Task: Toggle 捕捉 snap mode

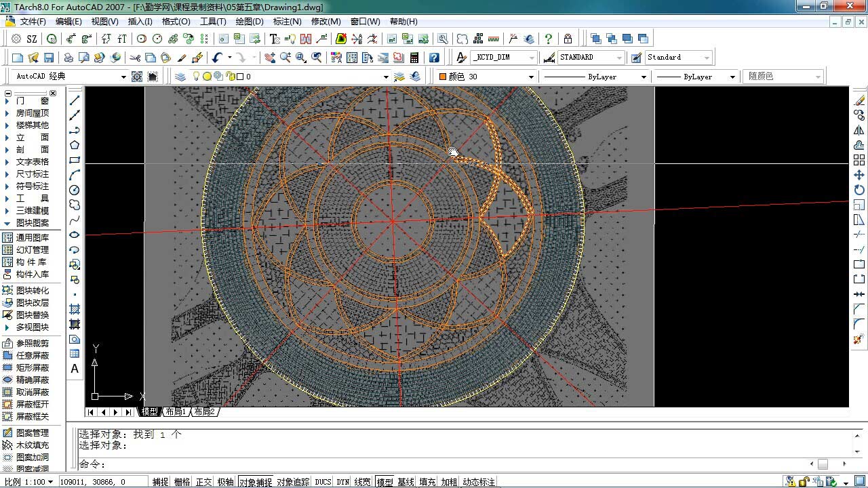Action: [x=160, y=482]
